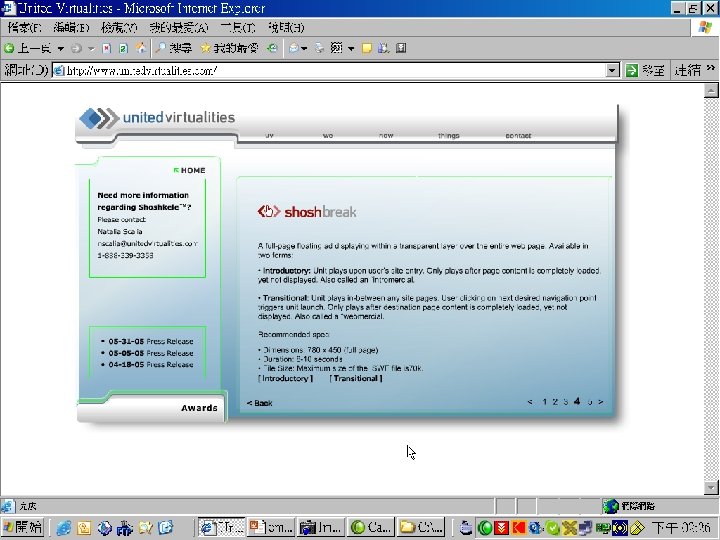
Task: Click the last toolbar icon after Messenger
Action: point(401,48)
